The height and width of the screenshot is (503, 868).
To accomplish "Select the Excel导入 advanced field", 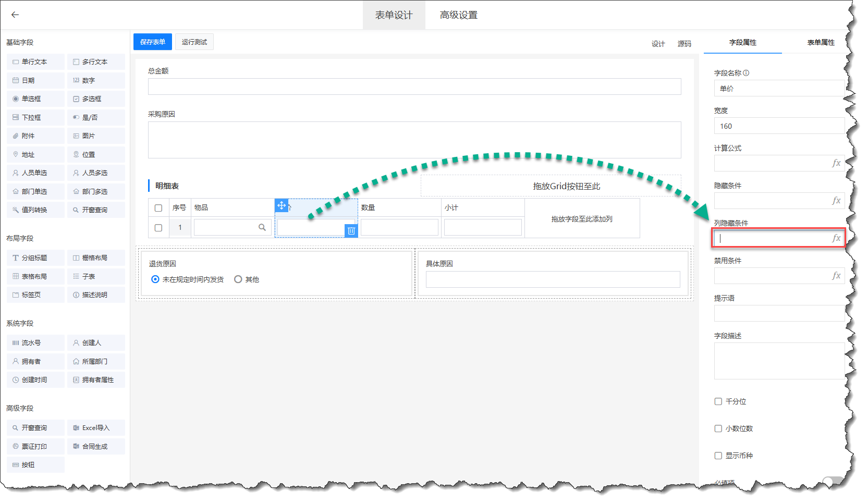I will tap(96, 428).
